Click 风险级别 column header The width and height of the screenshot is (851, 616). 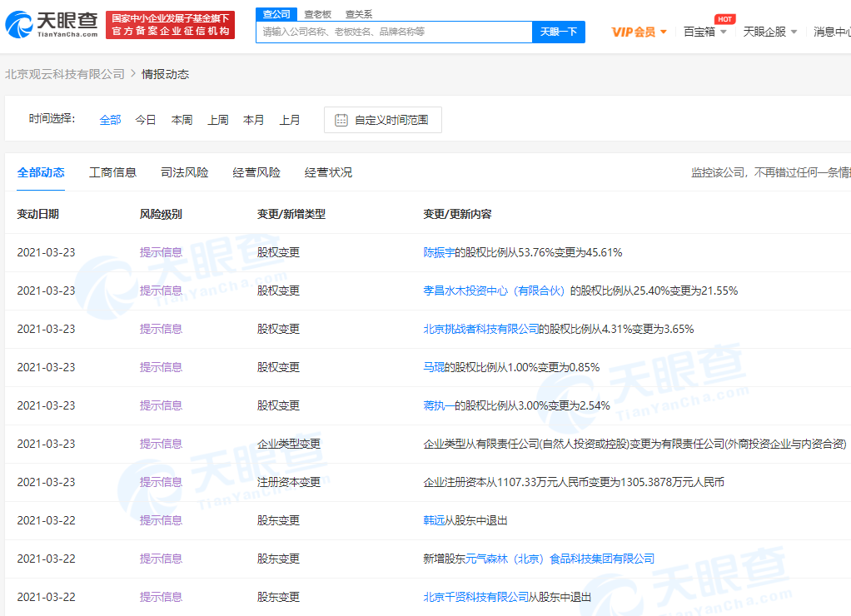(x=161, y=215)
